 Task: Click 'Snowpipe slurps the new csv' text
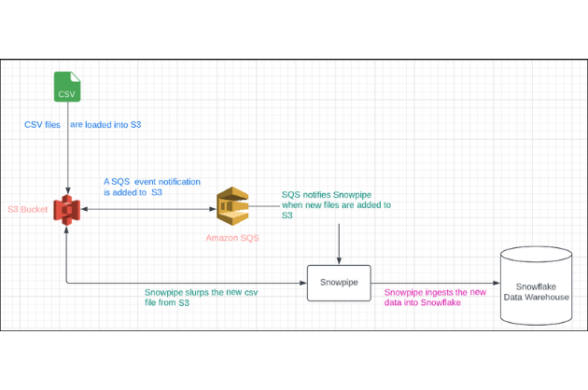click(x=202, y=292)
